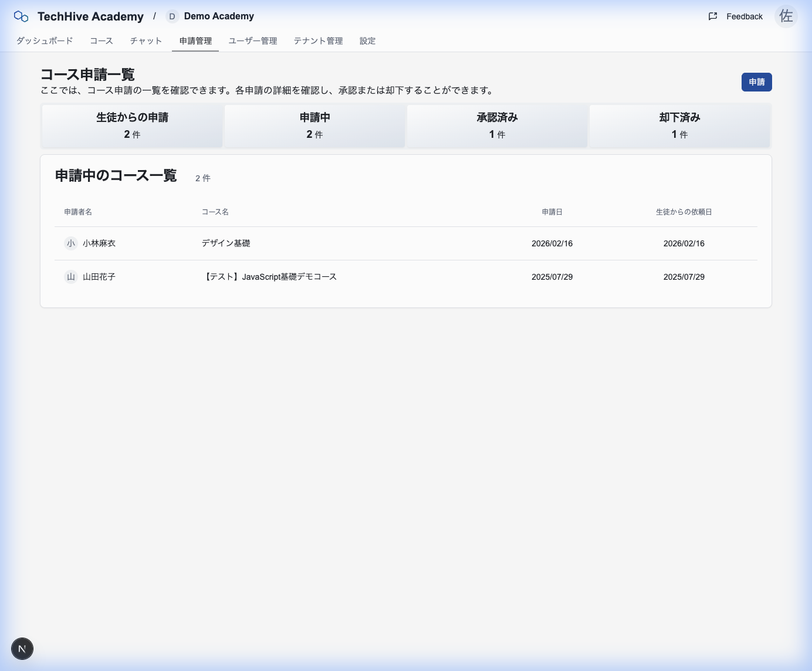
Task: Open the 設定 tab
Action: pos(368,41)
